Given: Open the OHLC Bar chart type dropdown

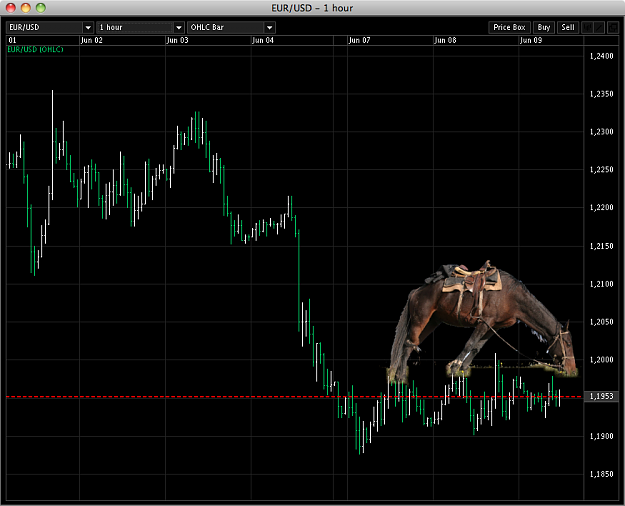Looking at the screenshot, I should (x=231, y=27).
